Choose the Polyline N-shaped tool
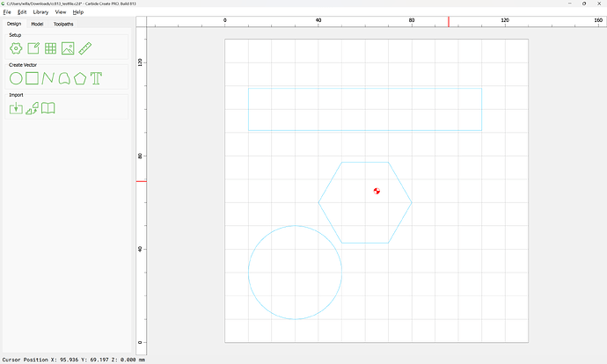The width and height of the screenshot is (607, 364). tap(48, 78)
